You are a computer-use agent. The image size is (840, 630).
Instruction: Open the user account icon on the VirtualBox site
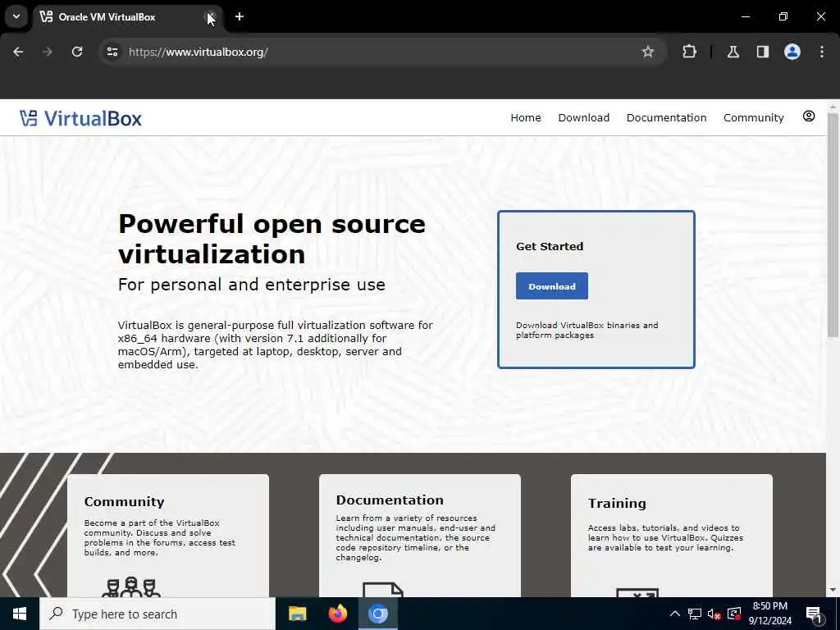click(808, 116)
